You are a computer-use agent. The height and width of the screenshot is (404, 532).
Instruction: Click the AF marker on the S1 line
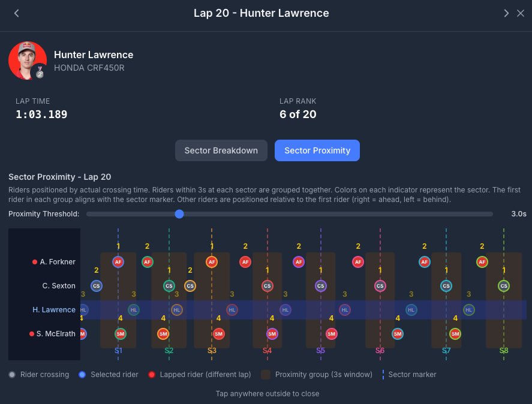pos(118,262)
